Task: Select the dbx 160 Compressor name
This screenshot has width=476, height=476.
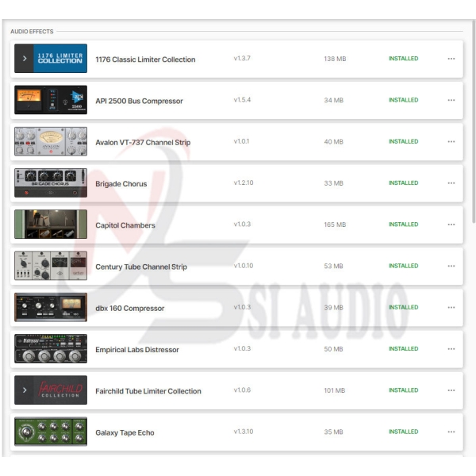Action: tap(130, 309)
